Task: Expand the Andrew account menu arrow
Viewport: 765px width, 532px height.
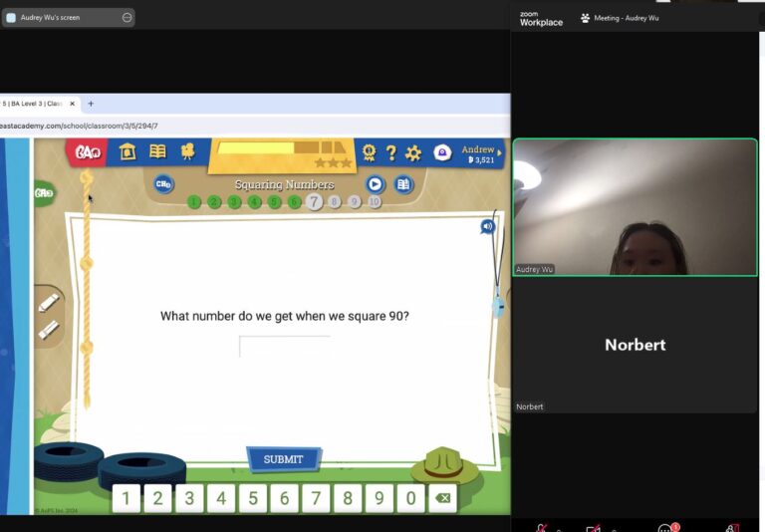Action: 499,152
